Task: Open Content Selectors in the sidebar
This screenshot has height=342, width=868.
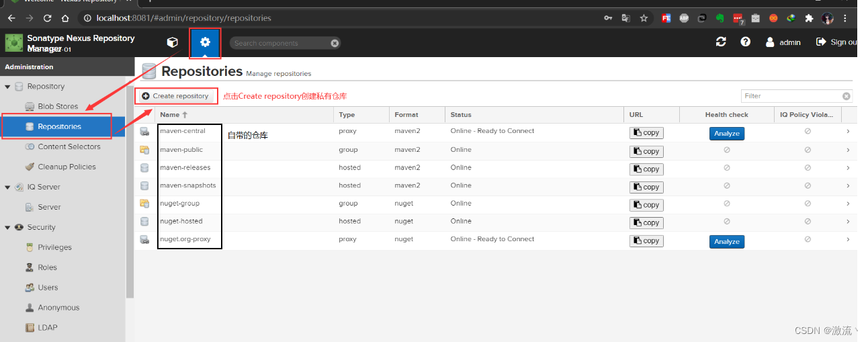Action: pos(62,146)
